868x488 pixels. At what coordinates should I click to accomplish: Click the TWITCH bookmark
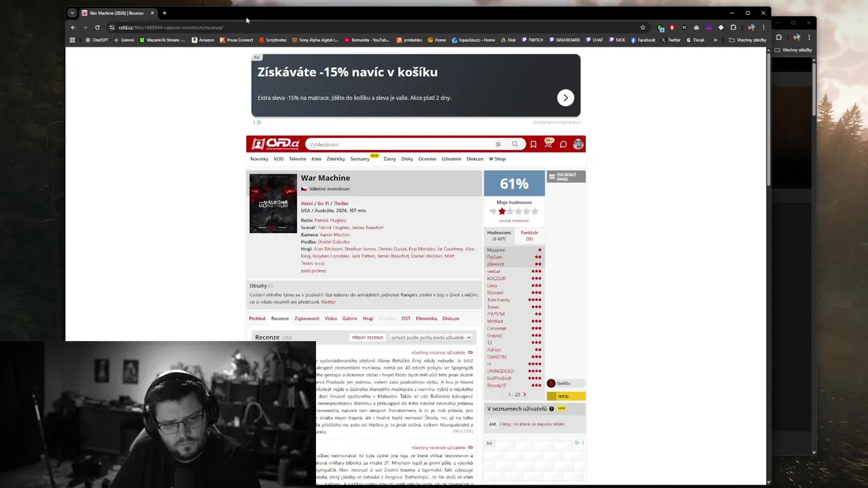pyautogui.click(x=532, y=40)
